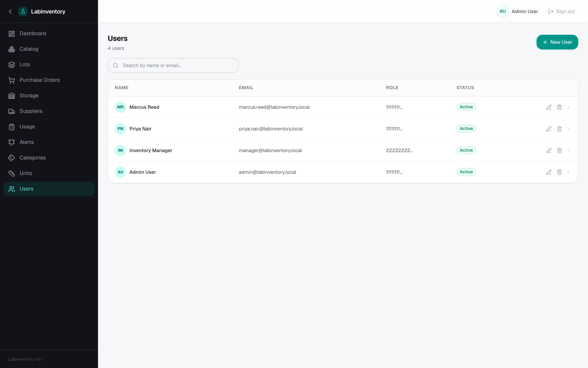Expand Admin User row chevron
Image resolution: width=588 pixels, height=368 pixels.
coord(568,172)
